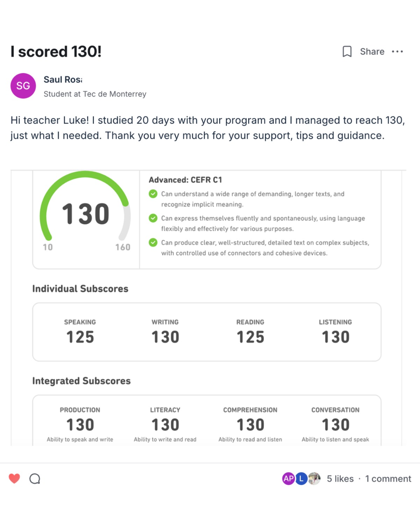Click the Conversation 130 integrated subscore

click(335, 423)
